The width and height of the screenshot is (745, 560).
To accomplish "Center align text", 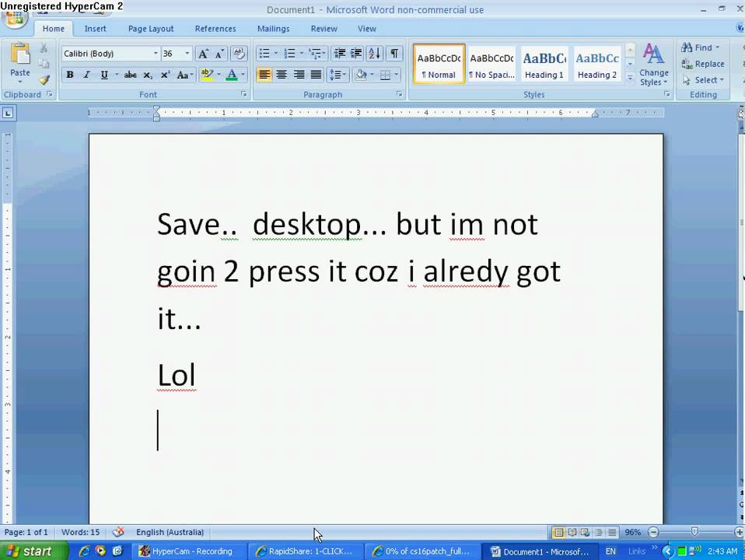I will point(282,75).
